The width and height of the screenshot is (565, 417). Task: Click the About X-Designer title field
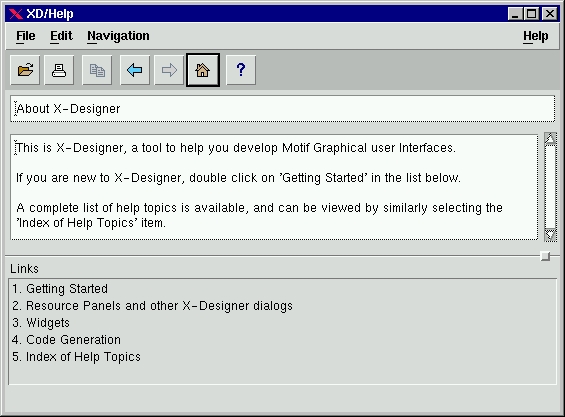click(x=282, y=108)
